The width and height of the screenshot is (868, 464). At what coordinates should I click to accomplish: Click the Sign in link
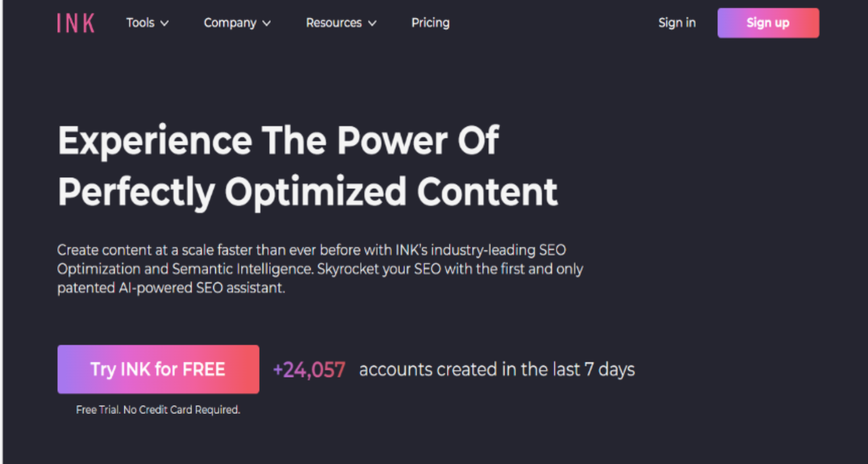[677, 23]
